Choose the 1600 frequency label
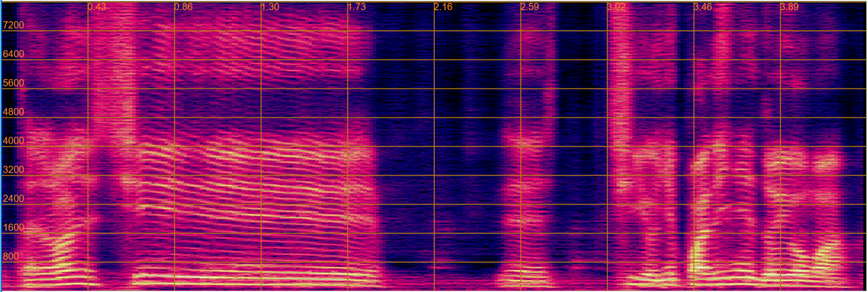 click(x=13, y=227)
